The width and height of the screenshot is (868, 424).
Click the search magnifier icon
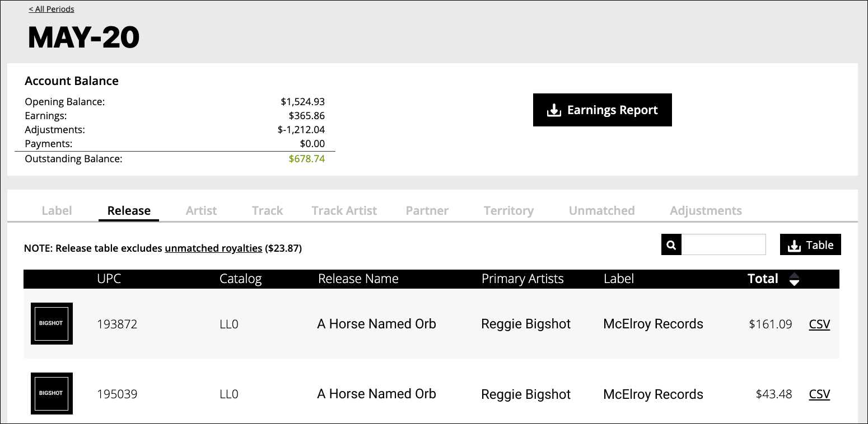coord(671,245)
